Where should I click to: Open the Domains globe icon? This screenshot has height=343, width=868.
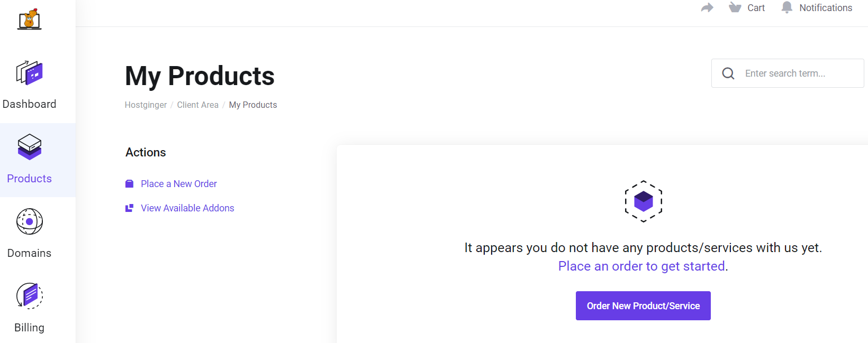30,221
